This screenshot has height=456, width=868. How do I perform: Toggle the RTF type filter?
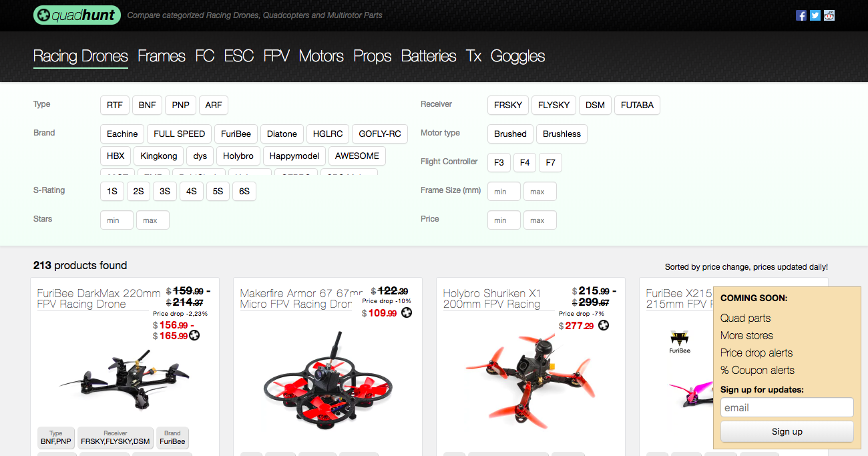click(x=115, y=105)
